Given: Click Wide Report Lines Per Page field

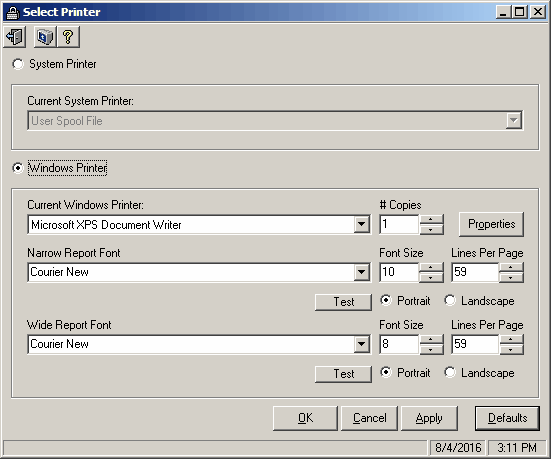Looking at the screenshot, I should (475, 344).
